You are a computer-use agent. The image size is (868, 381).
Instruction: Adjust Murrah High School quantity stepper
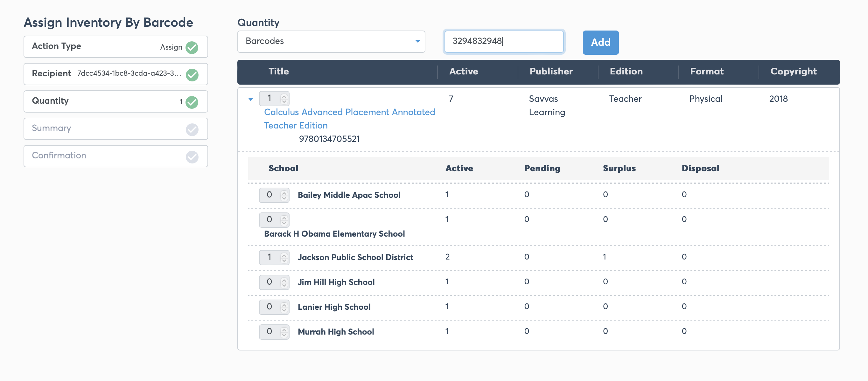[x=284, y=332]
